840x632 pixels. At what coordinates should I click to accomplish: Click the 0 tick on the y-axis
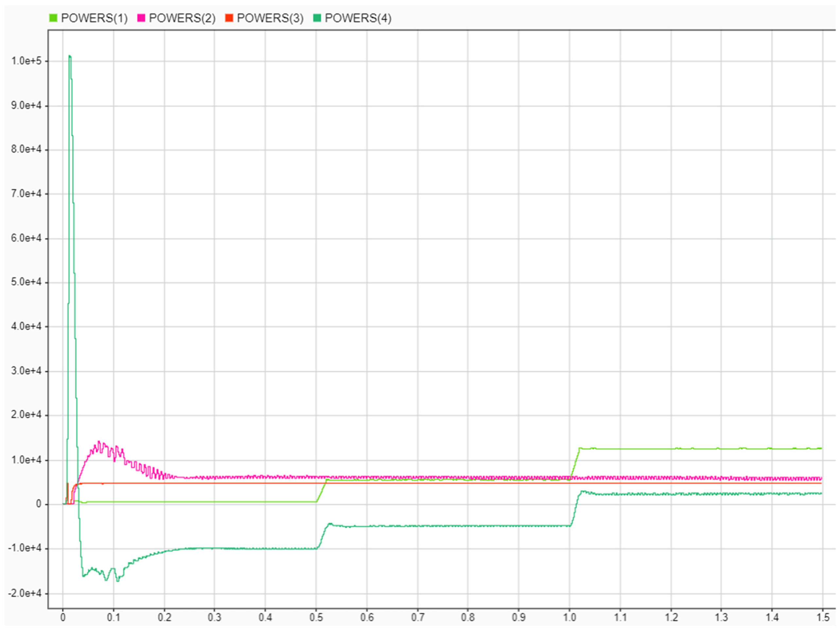click(x=39, y=504)
